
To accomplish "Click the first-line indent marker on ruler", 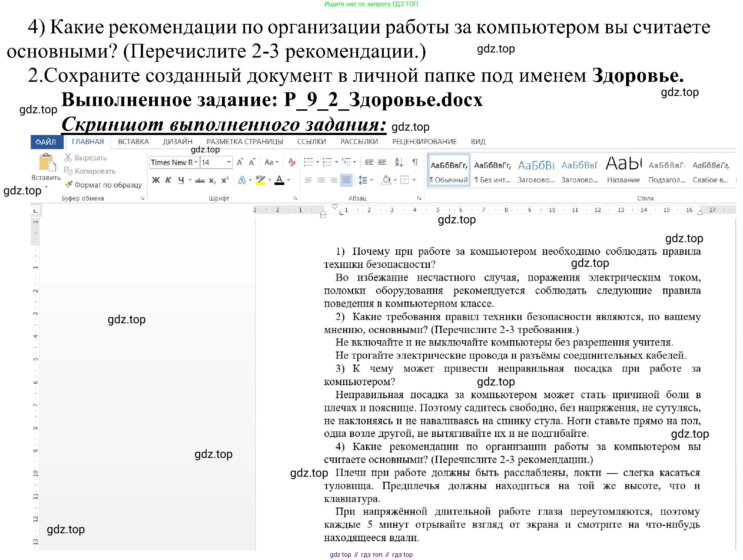I will pos(335,207).
